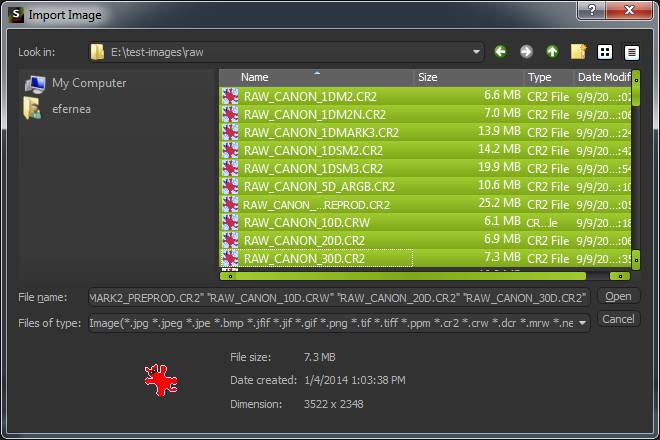Screen dimensions: 660x440
Task: Sort files by Date Modified column
Action: (x=602, y=77)
